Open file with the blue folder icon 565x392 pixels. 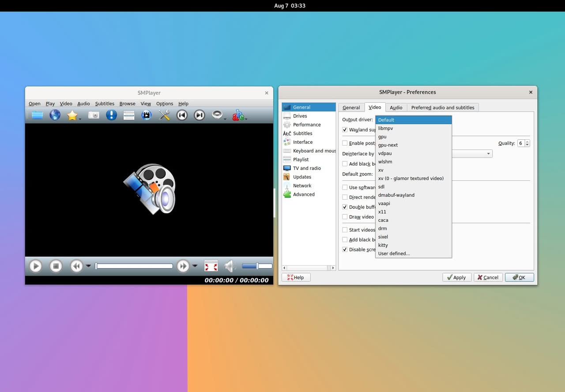tap(37, 116)
